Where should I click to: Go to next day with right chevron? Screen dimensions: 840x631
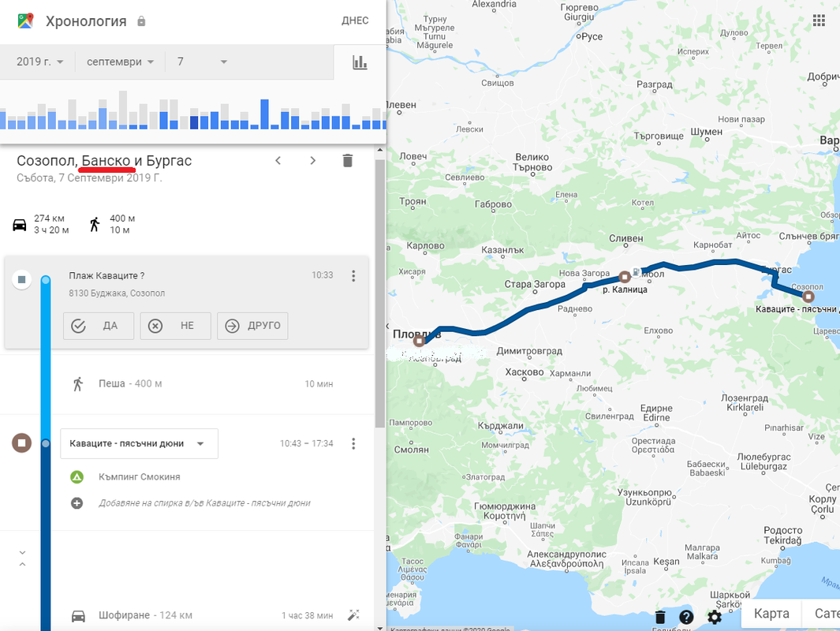point(313,160)
